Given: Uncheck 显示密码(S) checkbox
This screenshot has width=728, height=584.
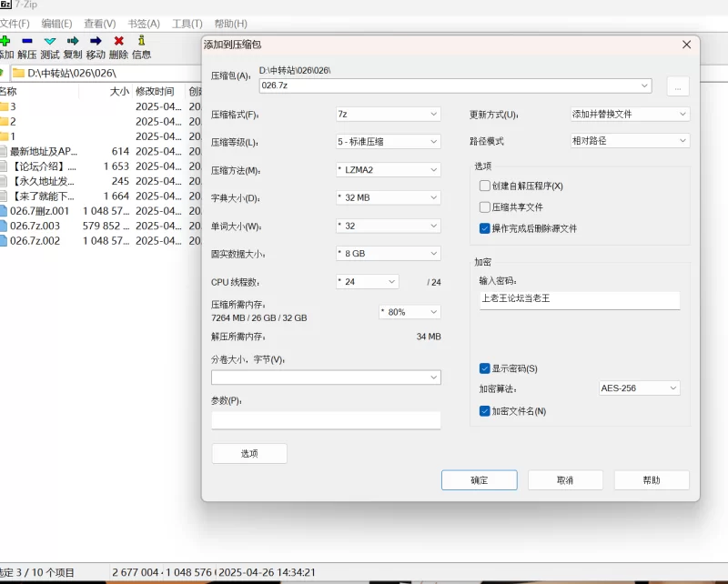Looking at the screenshot, I should [x=485, y=368].
